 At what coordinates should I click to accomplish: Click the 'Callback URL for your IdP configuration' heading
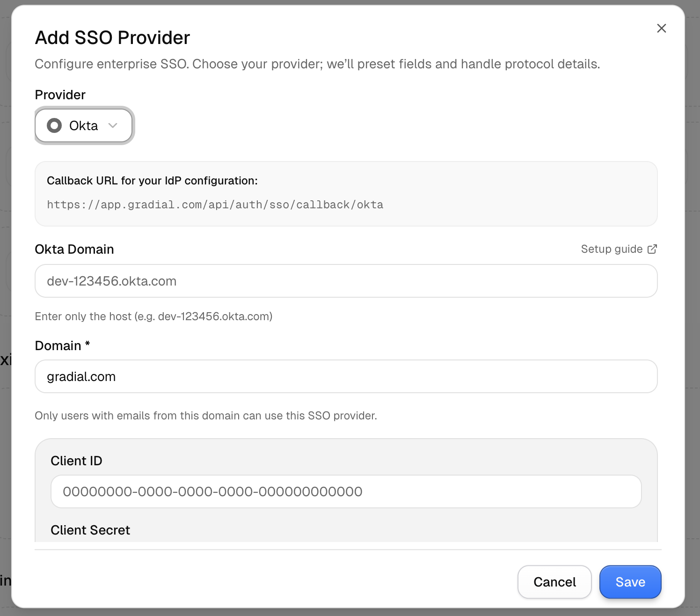[152, 181]
